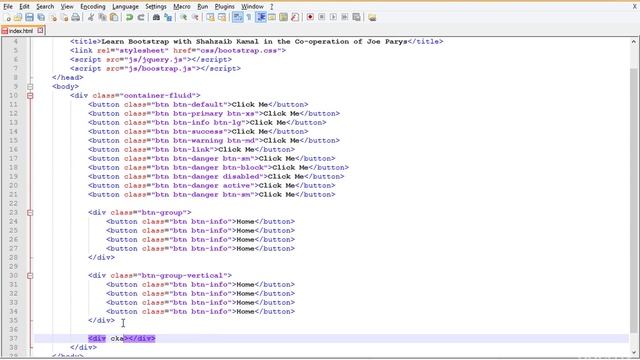Click the vertical scrollbar up arrow

click(x=633, y=42)
